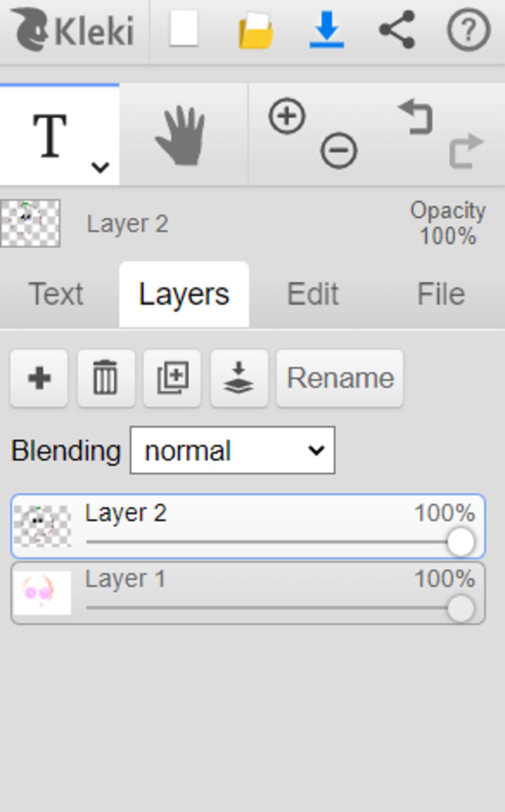Delete the layer with the trash icon
505x812 pixels.
pos(106,379)
